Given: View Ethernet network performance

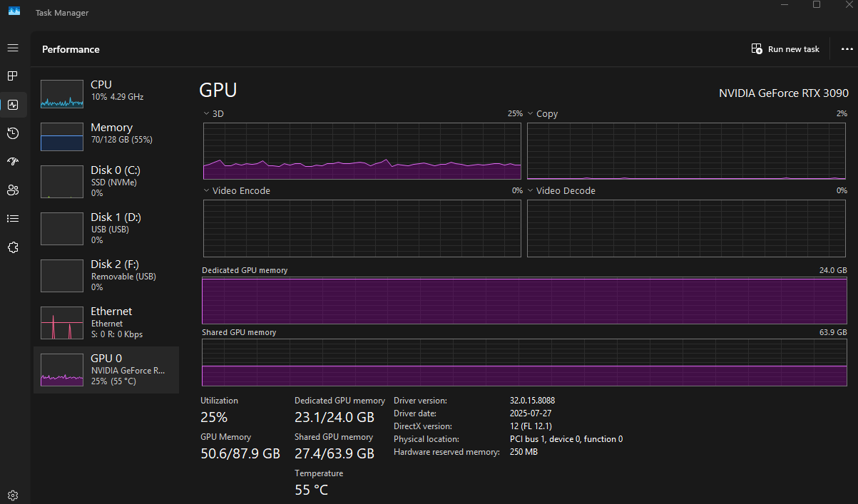Looking at the screenshot, I should pos(106,322).
